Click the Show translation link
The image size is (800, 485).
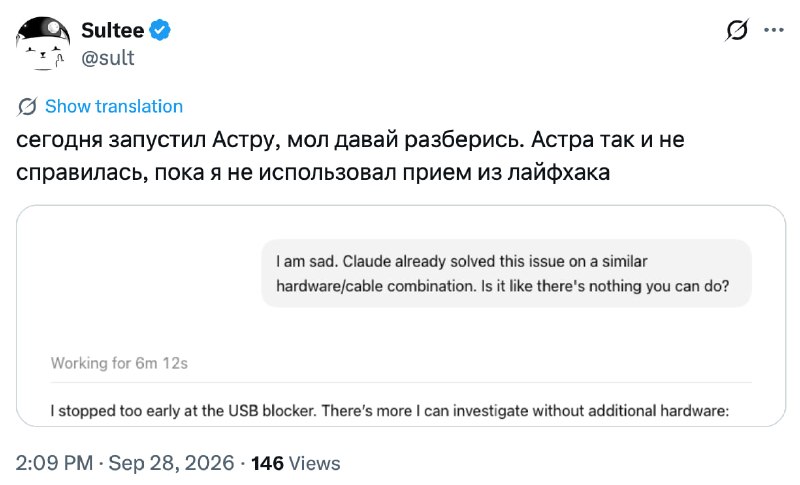tap(114, 106)
